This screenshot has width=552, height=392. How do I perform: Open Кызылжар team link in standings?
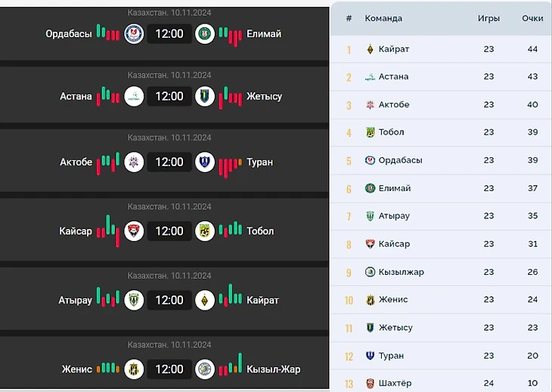[402, 272]
